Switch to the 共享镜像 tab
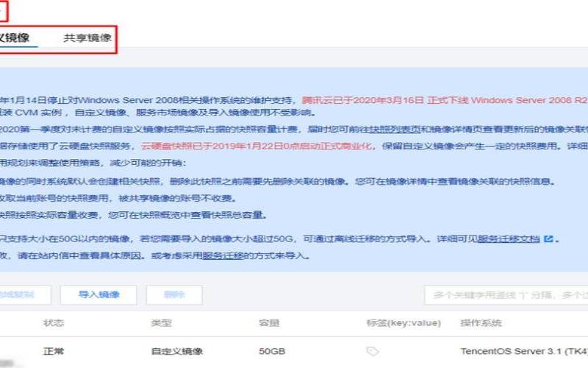Viewport: 588px width, 368px height. tap(87, 38)
